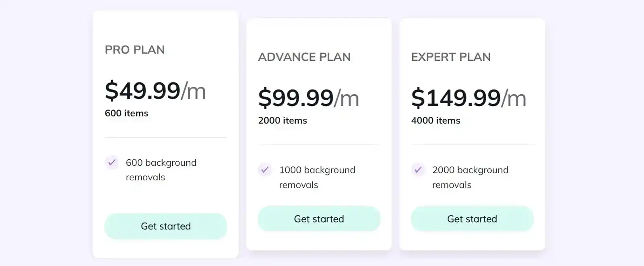
Task: Click the $149.99/m price label
Action: tap(468, 97)
